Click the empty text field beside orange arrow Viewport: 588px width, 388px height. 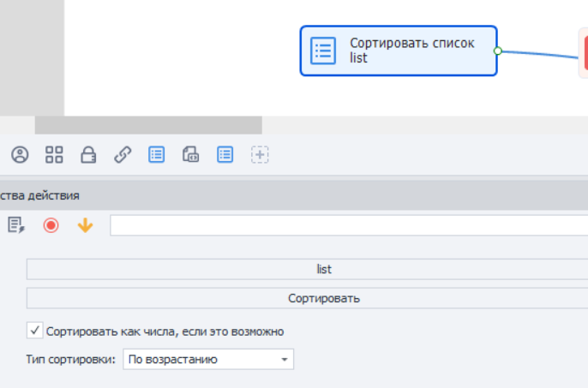pyautogui.click(x=348, y=225)
